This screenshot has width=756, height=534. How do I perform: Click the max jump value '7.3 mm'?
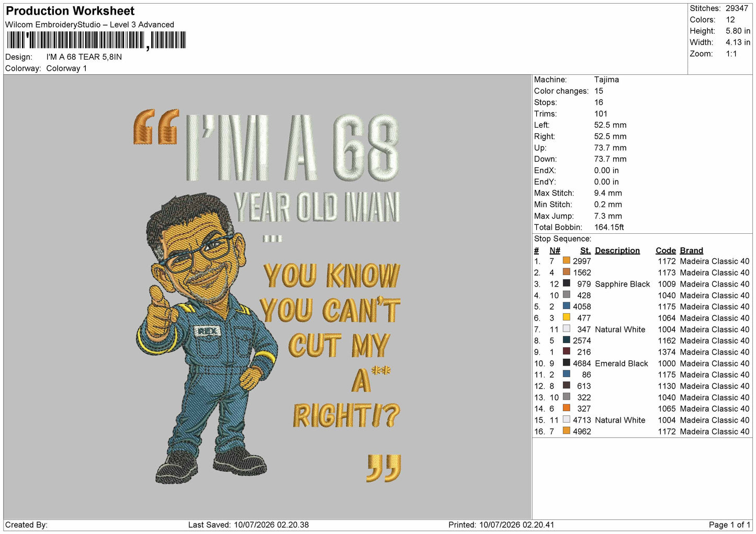608,216
